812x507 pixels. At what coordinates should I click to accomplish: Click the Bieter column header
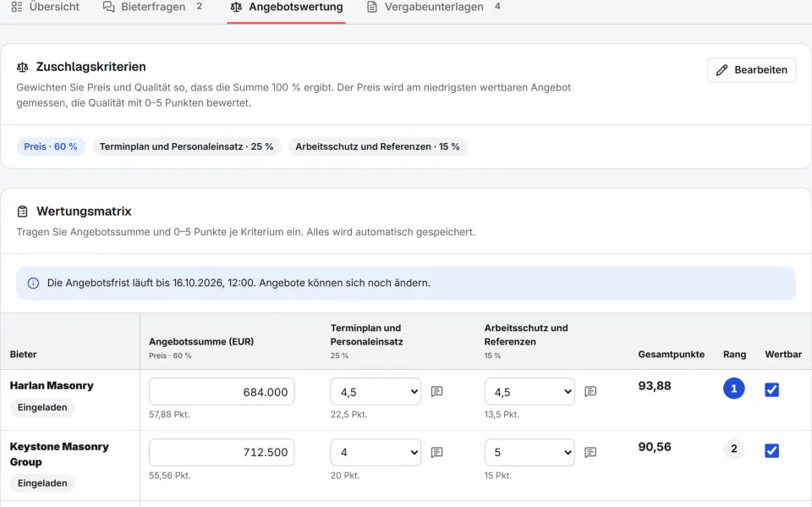[24, 355]
